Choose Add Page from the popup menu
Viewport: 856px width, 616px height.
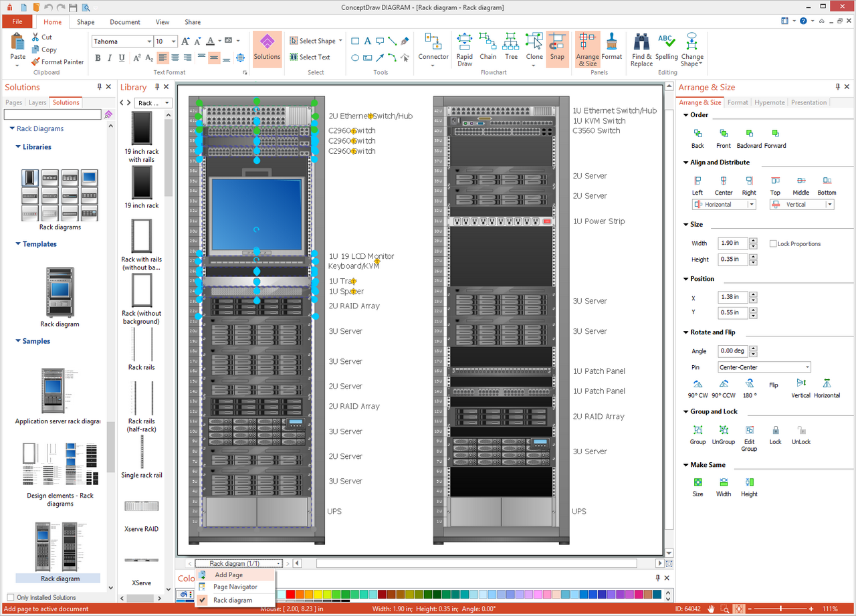pos(229,575)
